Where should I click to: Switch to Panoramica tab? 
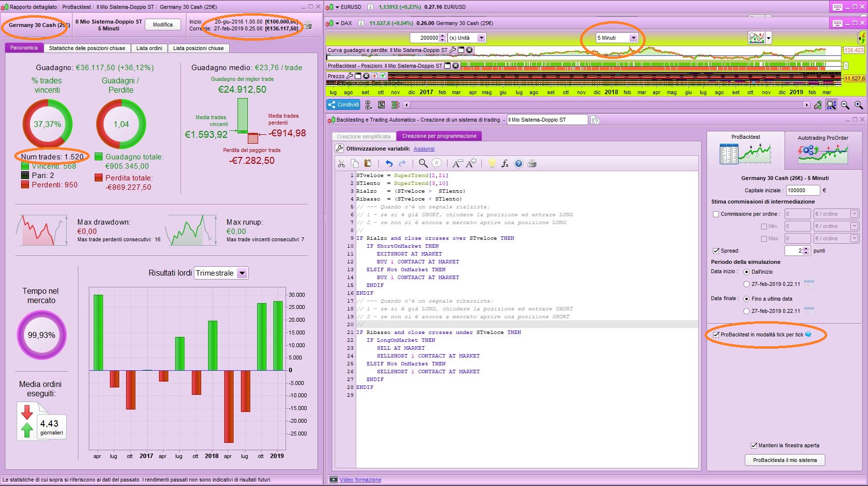click(x=24, y=48)
